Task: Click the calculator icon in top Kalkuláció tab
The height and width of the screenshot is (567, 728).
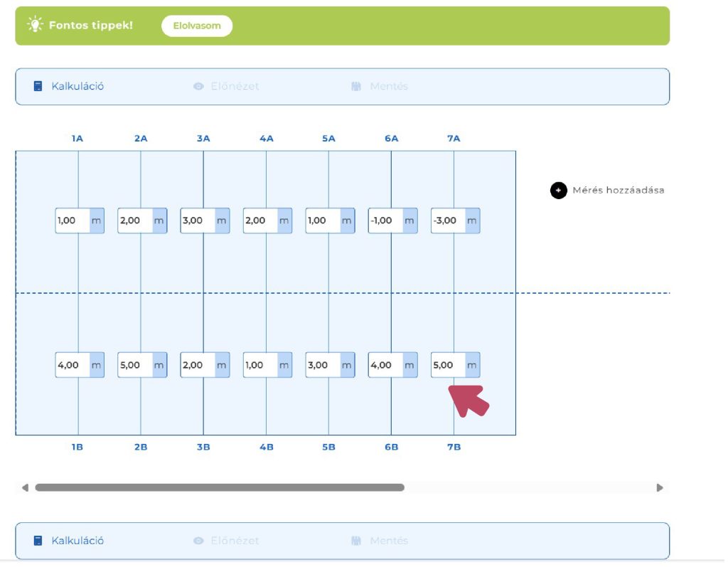Action: pos(38,86)
